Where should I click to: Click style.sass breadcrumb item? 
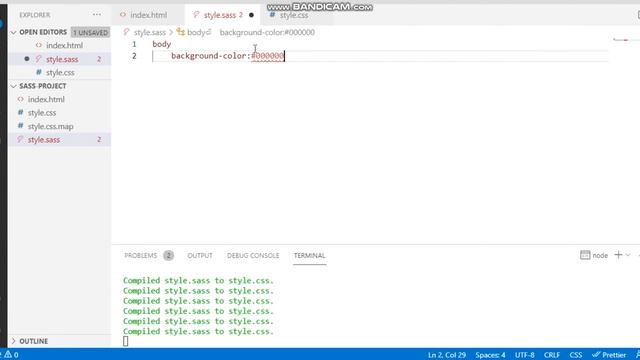point(150,32)
